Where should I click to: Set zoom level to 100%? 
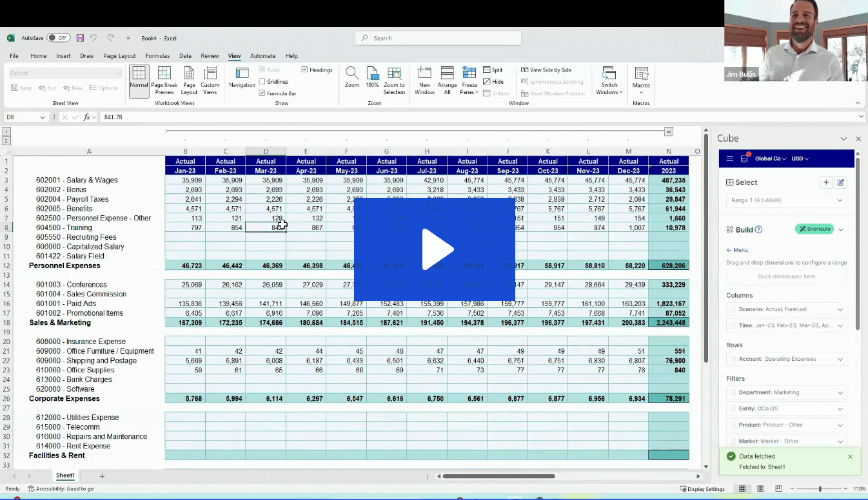point(371,80)
